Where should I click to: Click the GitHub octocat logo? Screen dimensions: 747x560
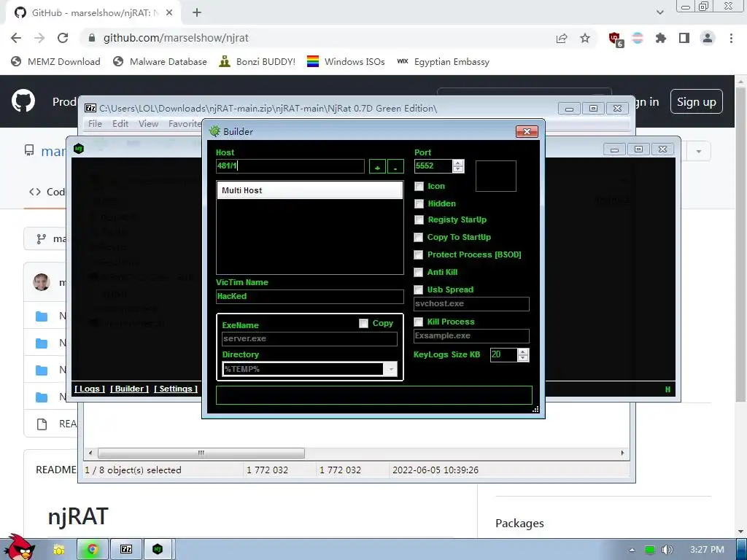point(23,101)
